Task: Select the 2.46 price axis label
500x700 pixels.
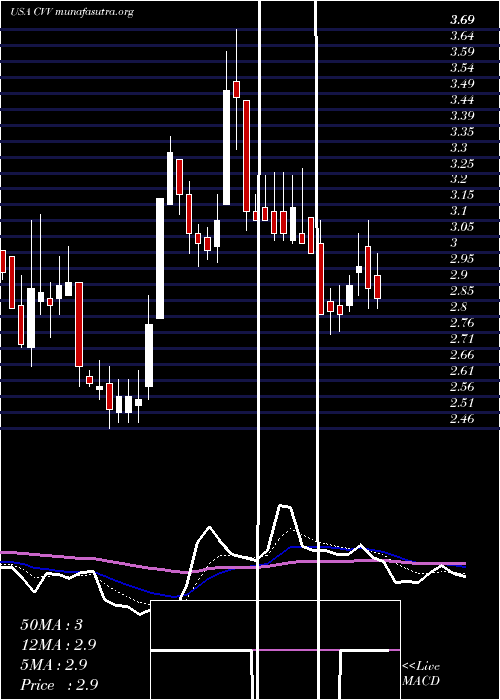Action: click(x=462, y=419)
